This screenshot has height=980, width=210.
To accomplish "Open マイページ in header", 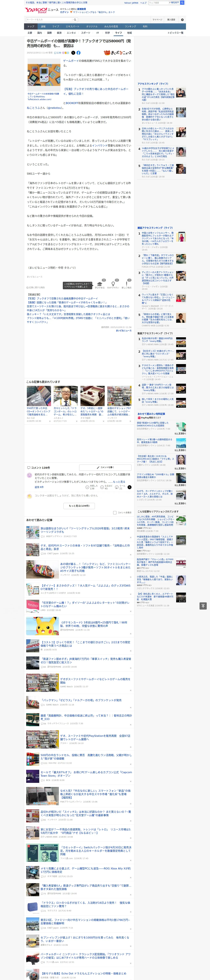I will [157, 20].
